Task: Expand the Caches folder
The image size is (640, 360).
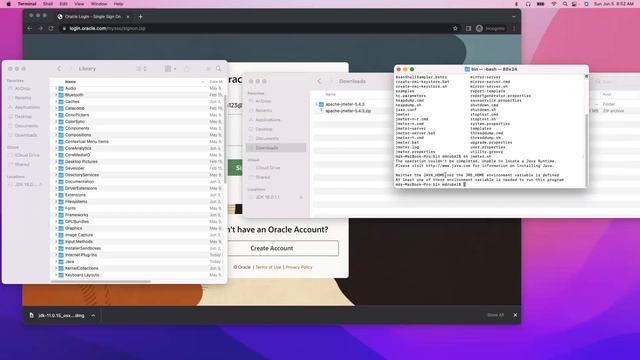Action: point(56,102)
